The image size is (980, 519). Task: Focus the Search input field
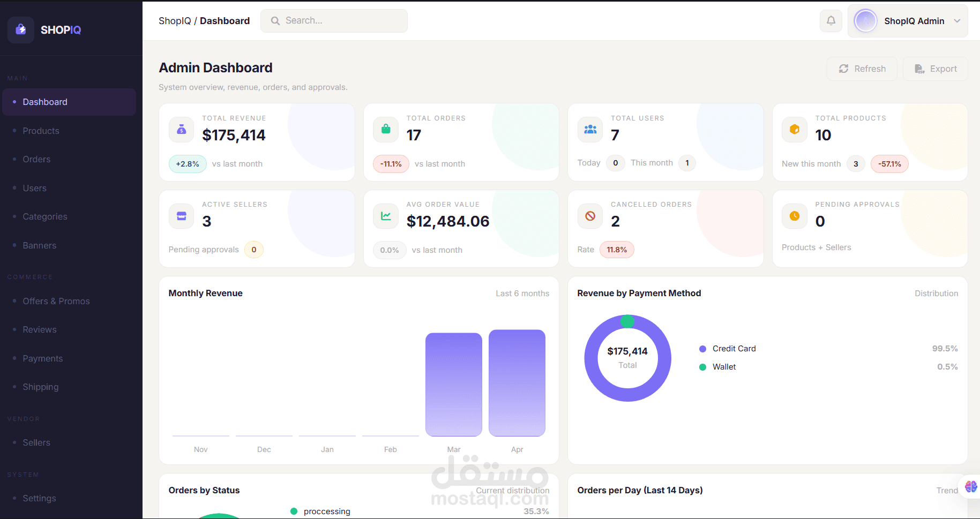point(334,21)
